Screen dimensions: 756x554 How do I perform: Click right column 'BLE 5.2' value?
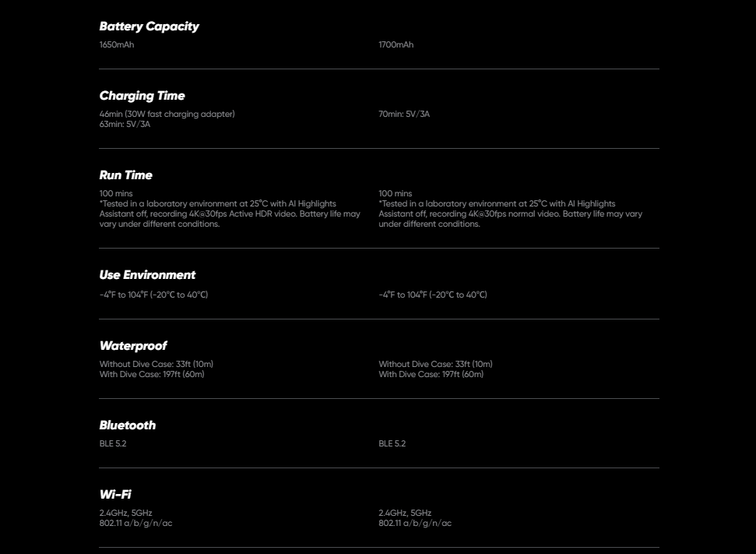(392, 443)
